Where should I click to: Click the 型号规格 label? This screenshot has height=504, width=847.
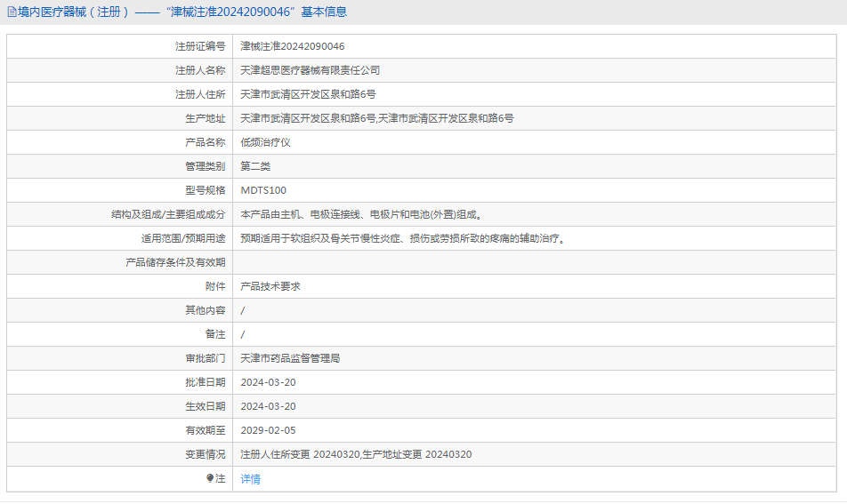206,190
